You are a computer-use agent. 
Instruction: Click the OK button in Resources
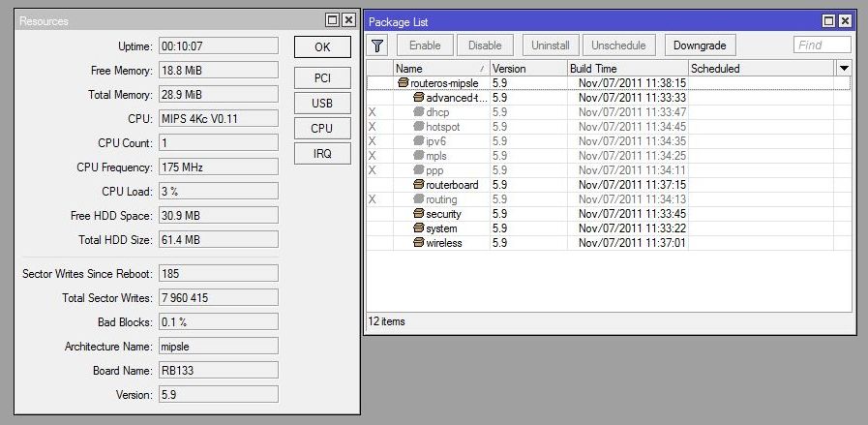coord(322,47)
